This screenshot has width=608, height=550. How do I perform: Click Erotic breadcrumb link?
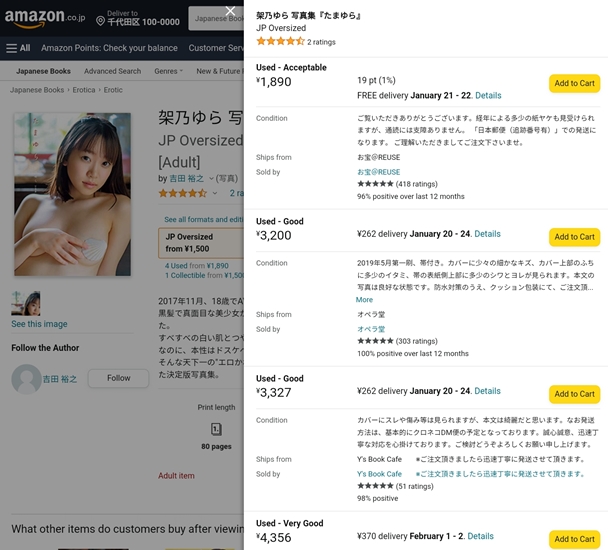pyautogui.click(x=113, y=90)
